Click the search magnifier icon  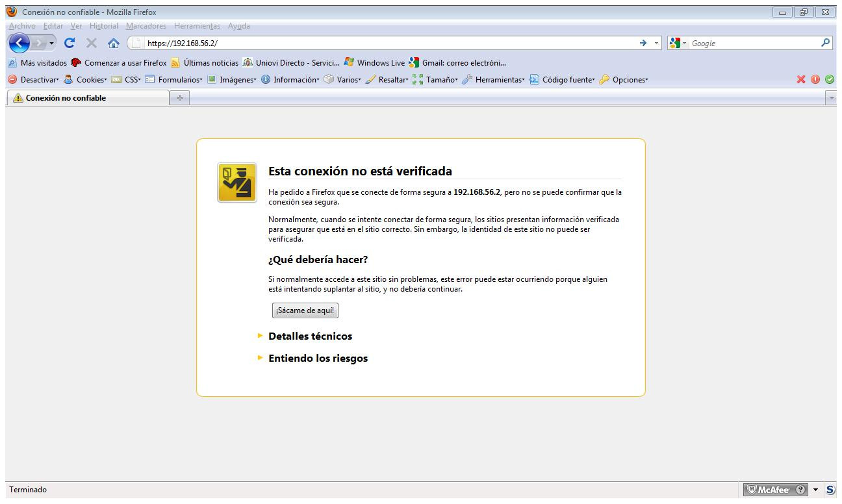tap(826, 43)
